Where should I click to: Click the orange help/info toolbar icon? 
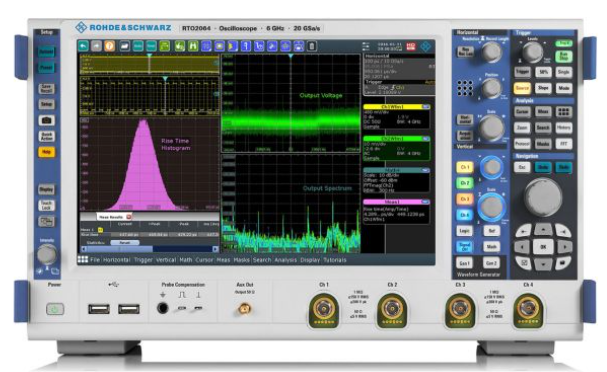[110, 46]
